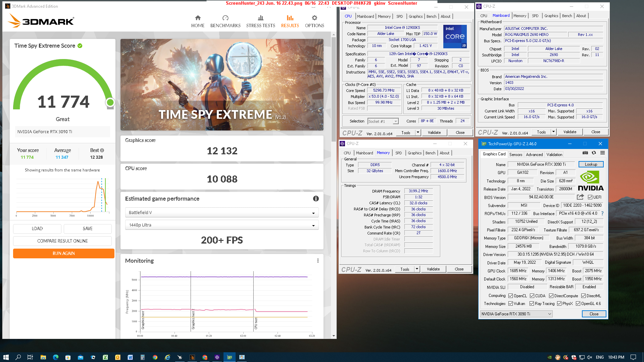Open Graphics tab in CPU-Z CPU window
This screenshot has width=644, height=362.
pyautogui.click(x=415, y=16)
